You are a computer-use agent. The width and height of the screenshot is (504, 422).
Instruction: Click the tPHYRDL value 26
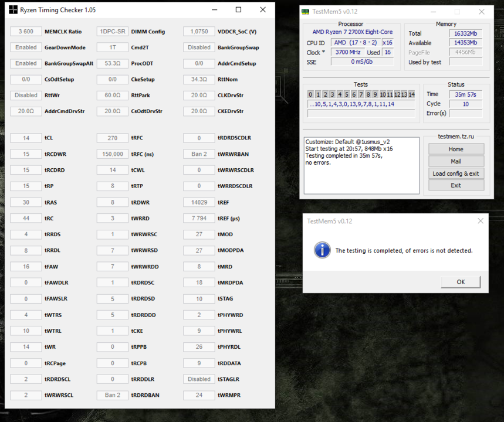[199, 347]
